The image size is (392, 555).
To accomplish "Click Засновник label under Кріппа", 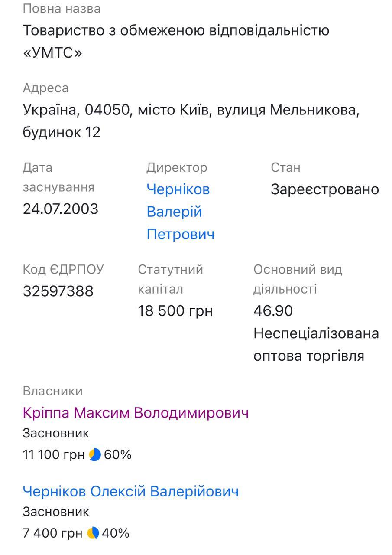I will pyautogui.click(x=56, y=433).
